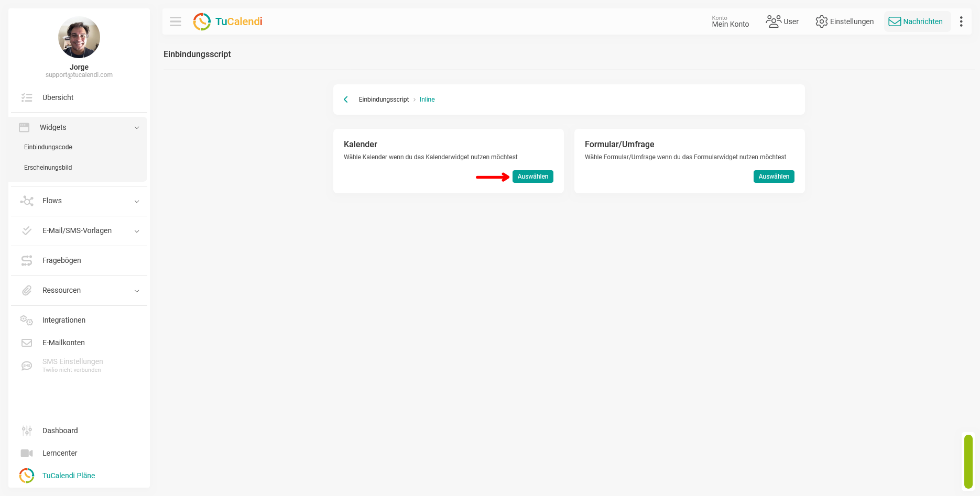The height and width of the screenshot is (496, 980).
Task: Click the Ressourcen menu label
Action: 61,290
